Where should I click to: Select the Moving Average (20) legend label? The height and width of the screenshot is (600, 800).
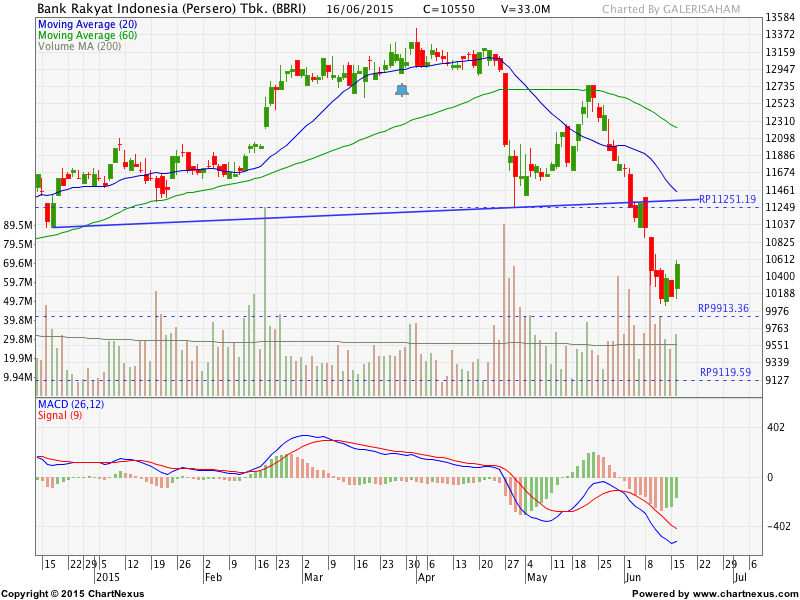point(88,23)
